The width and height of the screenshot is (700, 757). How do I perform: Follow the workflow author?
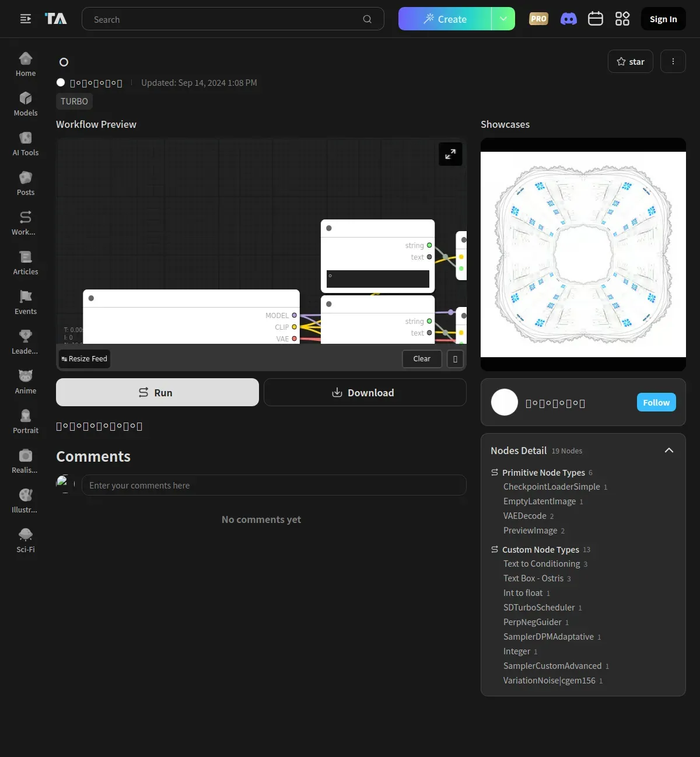656,402
